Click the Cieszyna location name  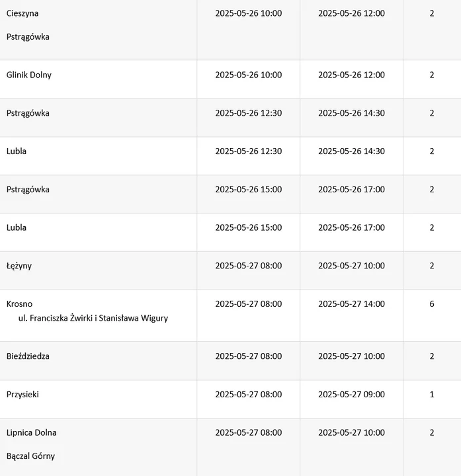[x=22, y=13]
